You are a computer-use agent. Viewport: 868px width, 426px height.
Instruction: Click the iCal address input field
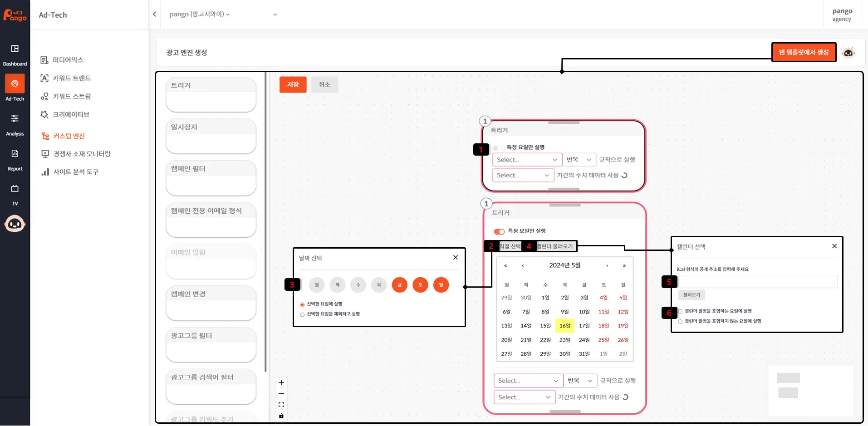click(x=757, y=282)
